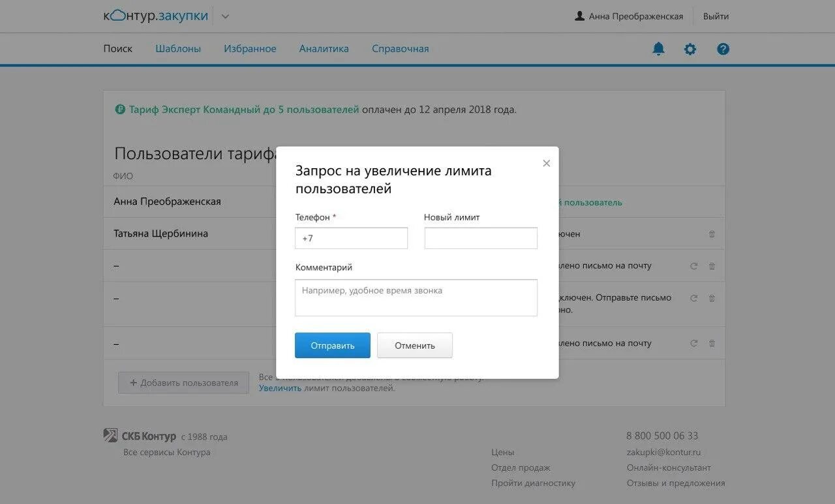835x504 pixels.
Task: Open the Онлайн-консультант link
Action: pos(669,467)
